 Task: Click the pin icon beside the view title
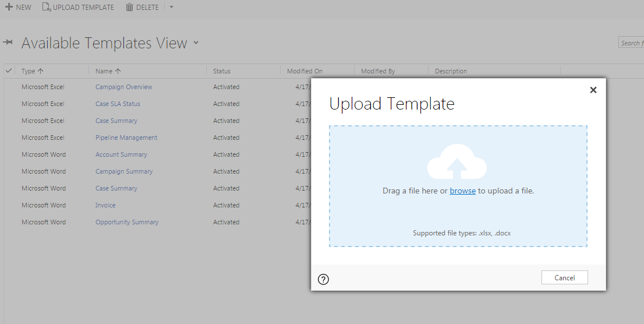pos(8,43)
